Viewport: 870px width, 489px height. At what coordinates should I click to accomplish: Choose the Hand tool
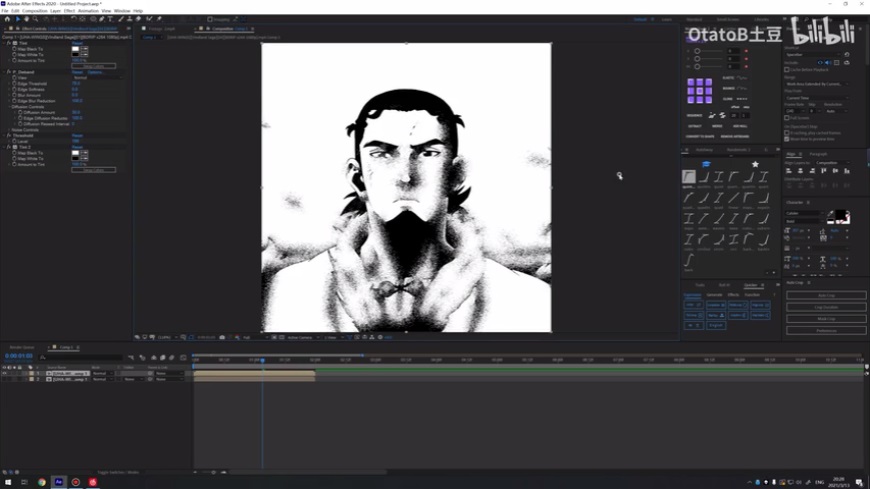coord(26,19)
